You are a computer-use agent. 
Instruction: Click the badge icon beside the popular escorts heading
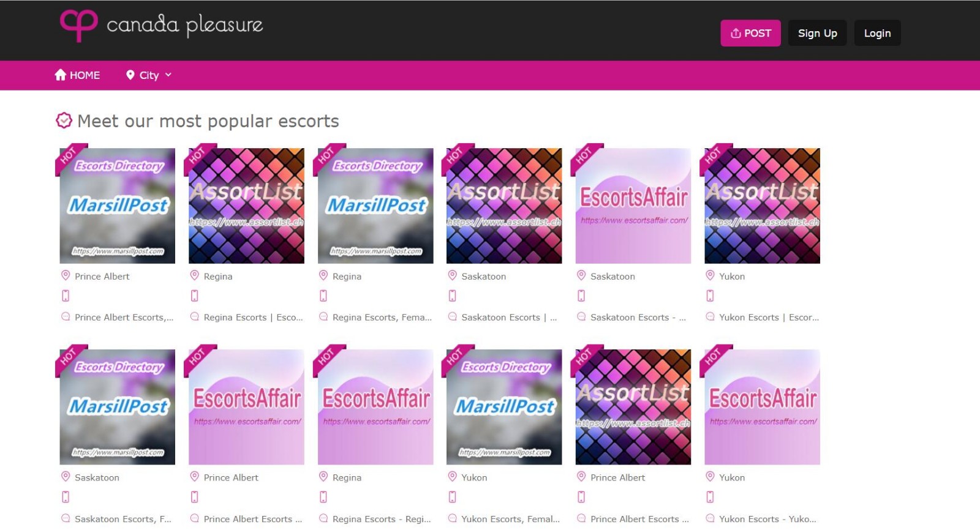pyautogui.click(x=64, y=121)
